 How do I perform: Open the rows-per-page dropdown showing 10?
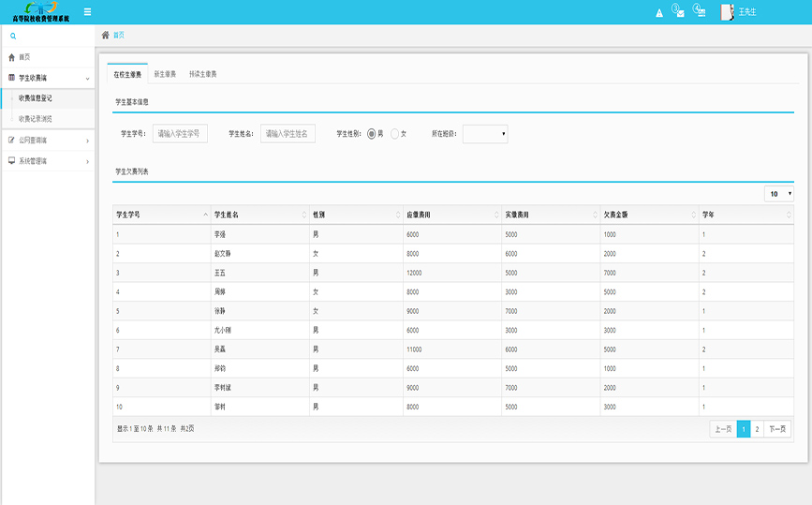pyautogui.click(x=778, y=194)
